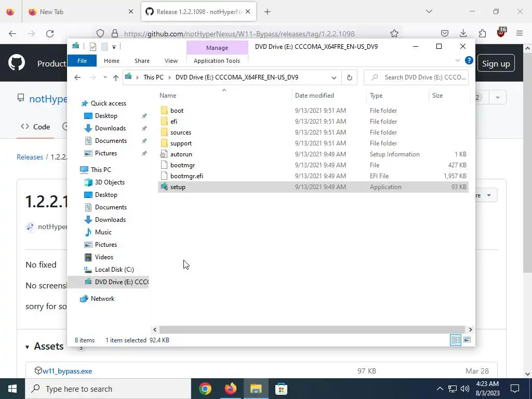Switch to large icons view layout

pyautogui.click(x=467, y=340)
